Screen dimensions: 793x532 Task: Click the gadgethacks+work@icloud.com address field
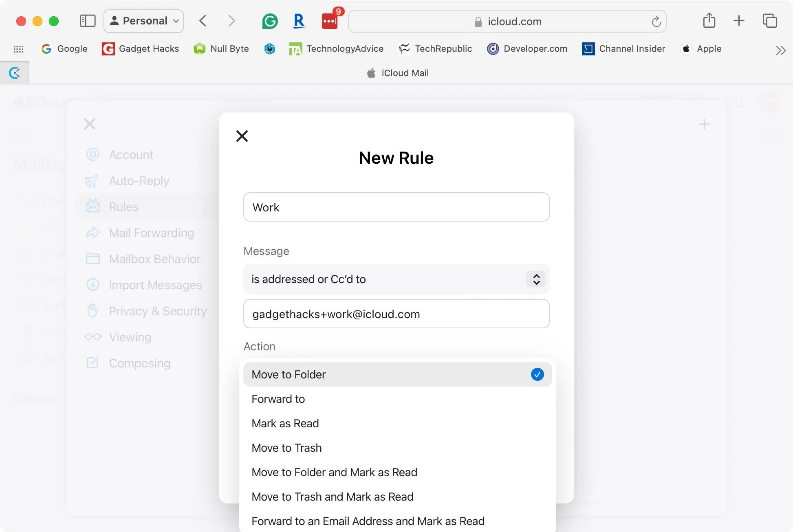[x=396, y=314]
